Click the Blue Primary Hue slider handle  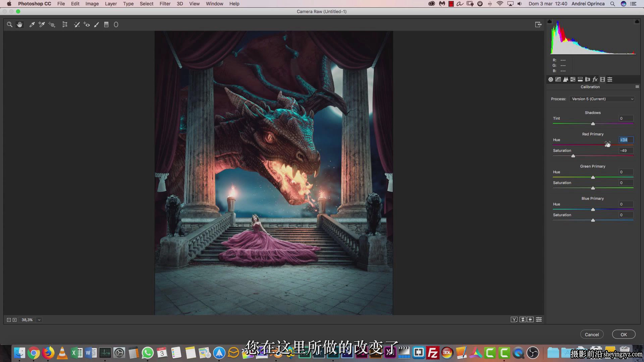593,209
